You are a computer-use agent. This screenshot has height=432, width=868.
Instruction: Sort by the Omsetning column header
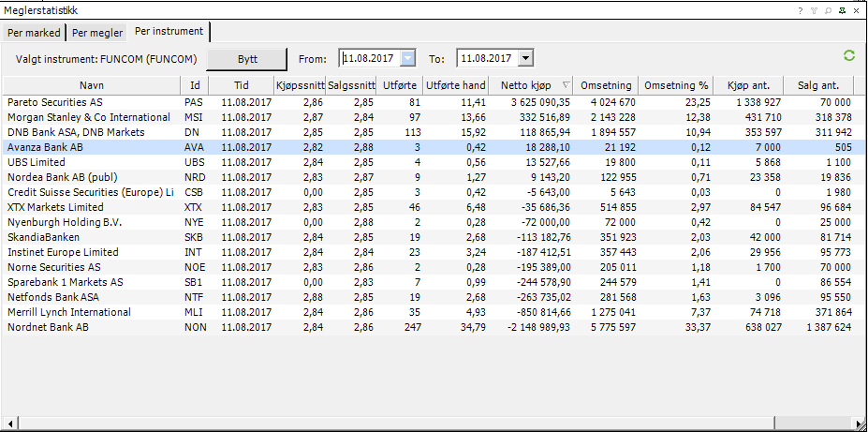tap(606, 85)
